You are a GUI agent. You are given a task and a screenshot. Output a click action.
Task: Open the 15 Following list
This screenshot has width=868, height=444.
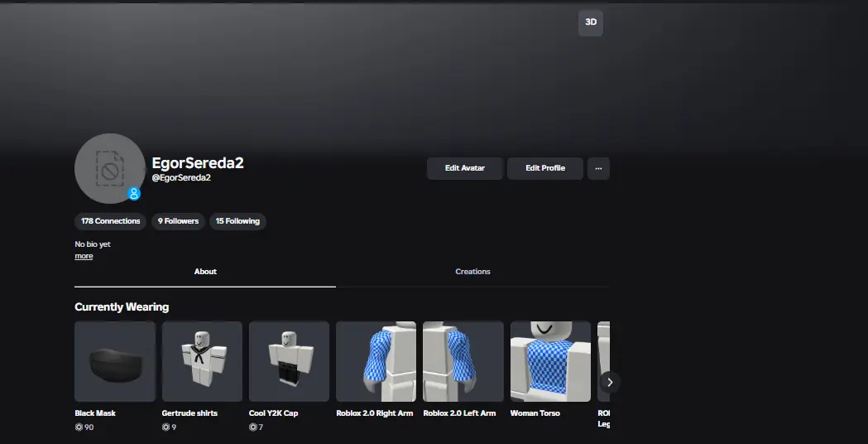(237, 221)
